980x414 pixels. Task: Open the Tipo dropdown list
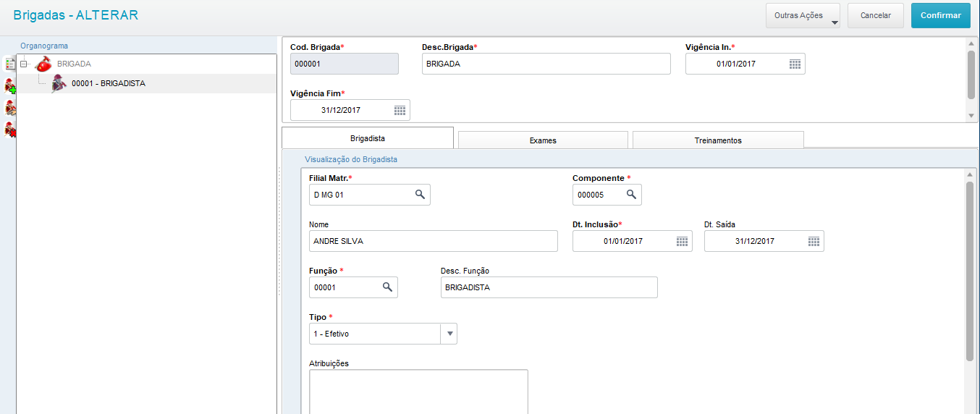click(449, 334)
